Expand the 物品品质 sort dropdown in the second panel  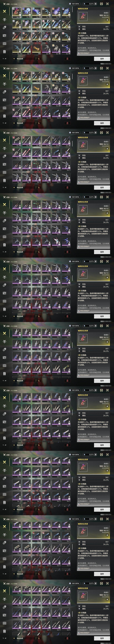pyautogui.click(x=20, y=123)
